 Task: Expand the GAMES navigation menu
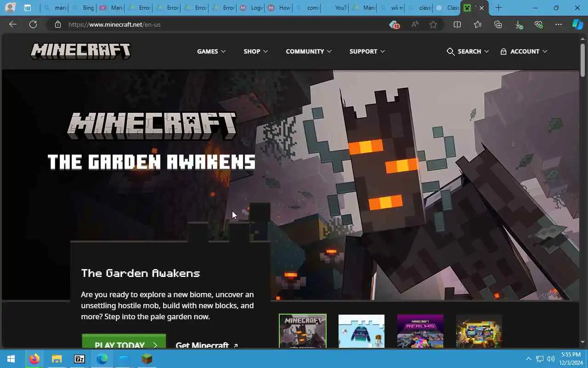click(x=211, y=52)
